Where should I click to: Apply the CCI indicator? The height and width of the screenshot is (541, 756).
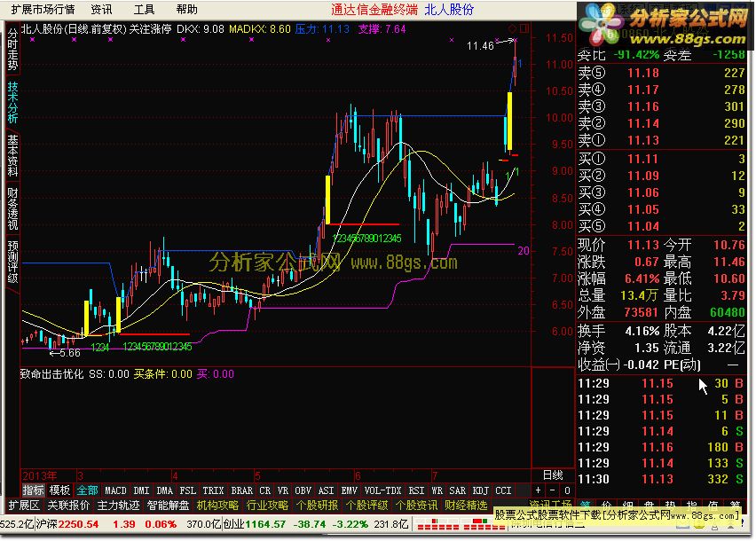[x=503, y=490]
